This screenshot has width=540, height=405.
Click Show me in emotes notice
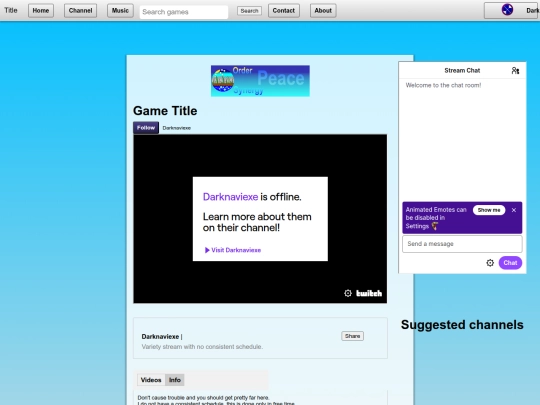click(489, 210)
